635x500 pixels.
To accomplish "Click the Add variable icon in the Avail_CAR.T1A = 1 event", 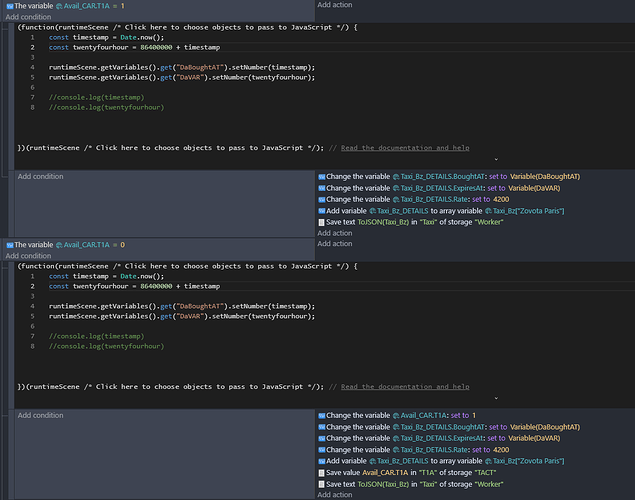I will [x=322, y=211].
